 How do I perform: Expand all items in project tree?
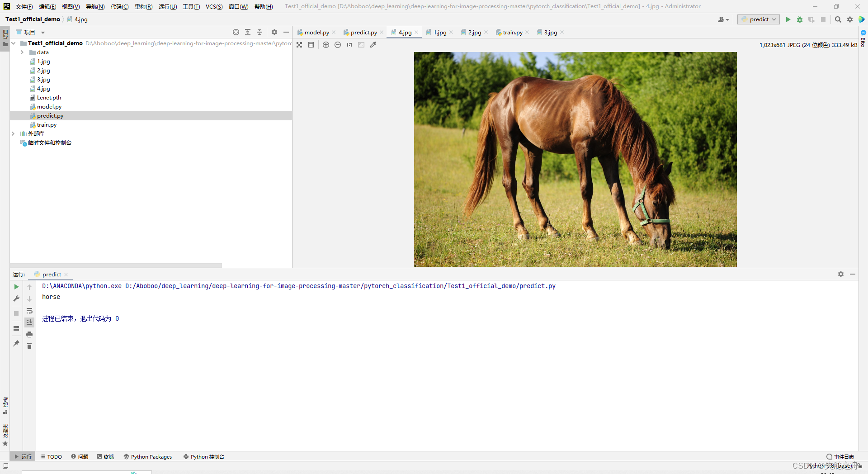pyautogui.click(x=248, y=32)
